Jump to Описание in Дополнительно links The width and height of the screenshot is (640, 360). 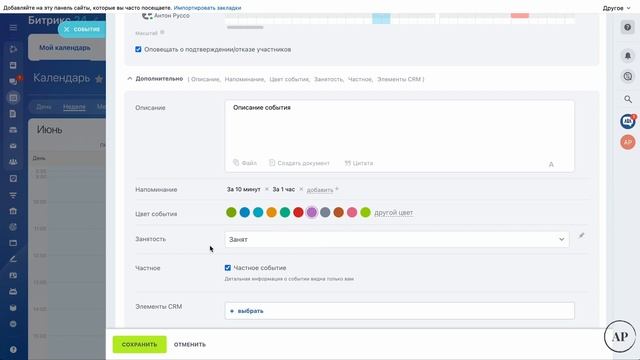tap(205, 79)
